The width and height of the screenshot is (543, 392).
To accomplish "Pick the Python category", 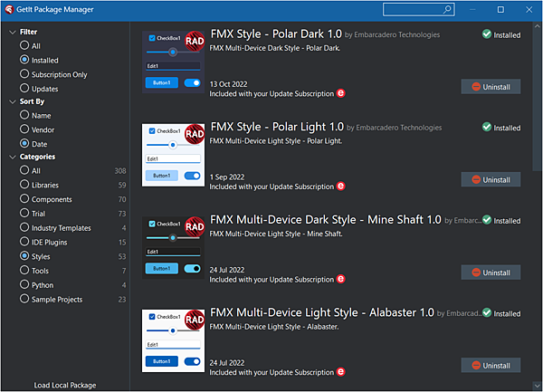I will click(24, 284).
